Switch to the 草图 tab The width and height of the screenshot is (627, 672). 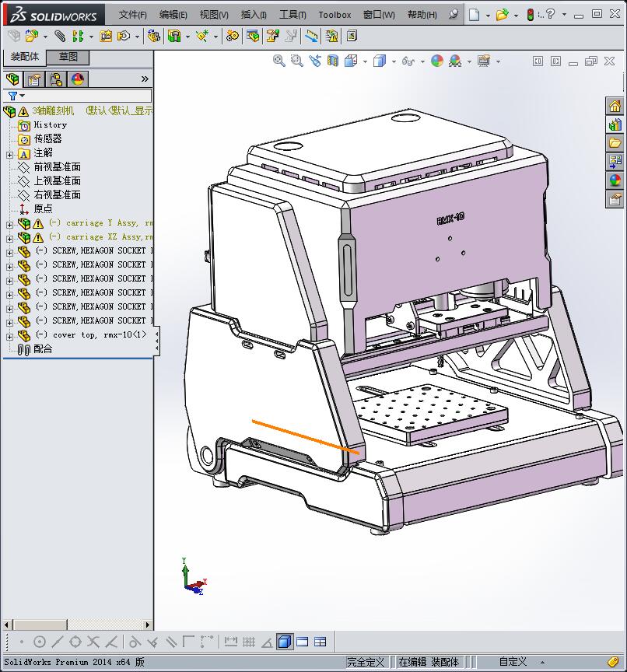pyautogui.click(x=68, y=57)
